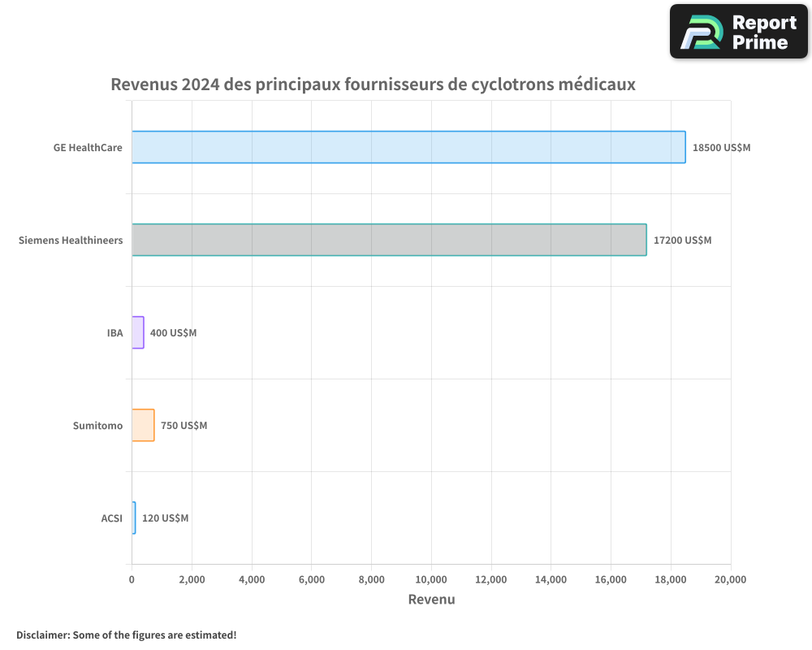Click the 400 US$M data label
The image size is (812, 650).
pos(173,333)
